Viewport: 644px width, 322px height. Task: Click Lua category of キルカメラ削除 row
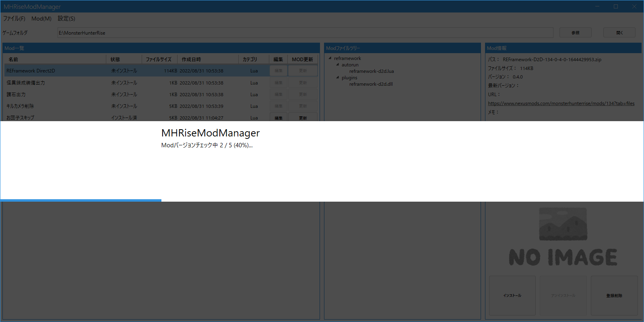(x=254, y=106)
